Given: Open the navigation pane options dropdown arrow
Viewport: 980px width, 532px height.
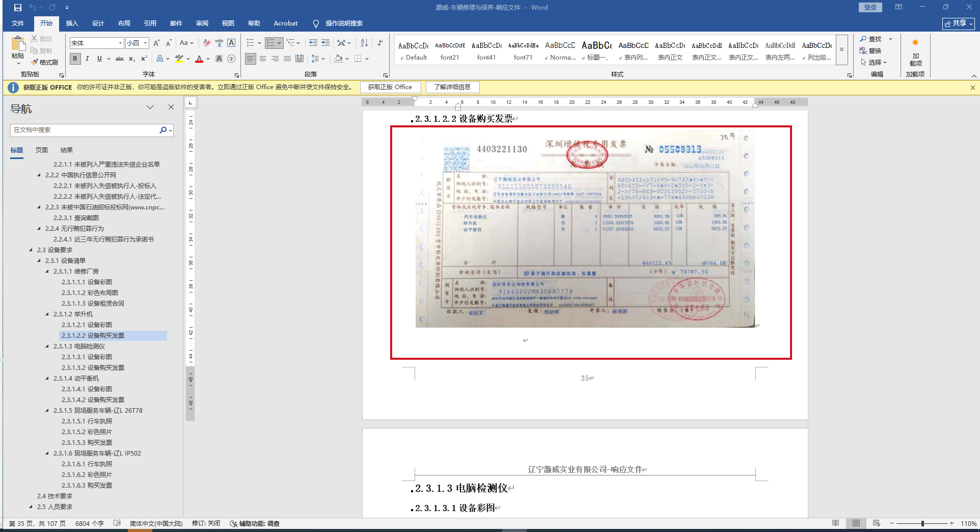Looking at the screenshot, I should [150, 108].
